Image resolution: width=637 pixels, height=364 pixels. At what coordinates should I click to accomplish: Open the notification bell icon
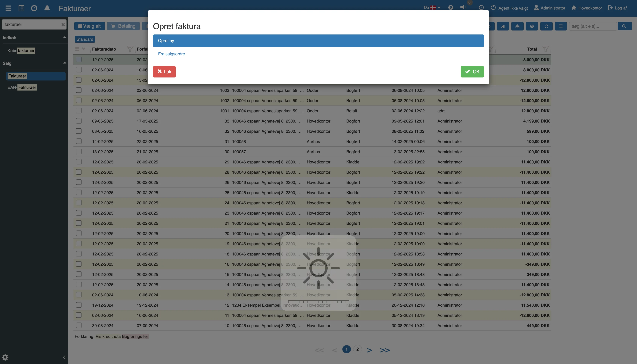[x=47, y=8]
